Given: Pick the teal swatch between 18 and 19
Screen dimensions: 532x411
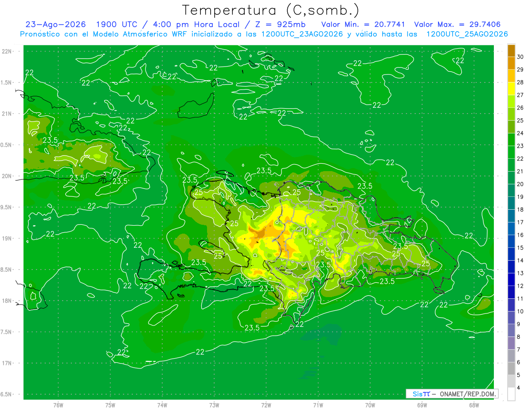Looking at the screenshot, I should pyautogui.click(x=511, y=203).
